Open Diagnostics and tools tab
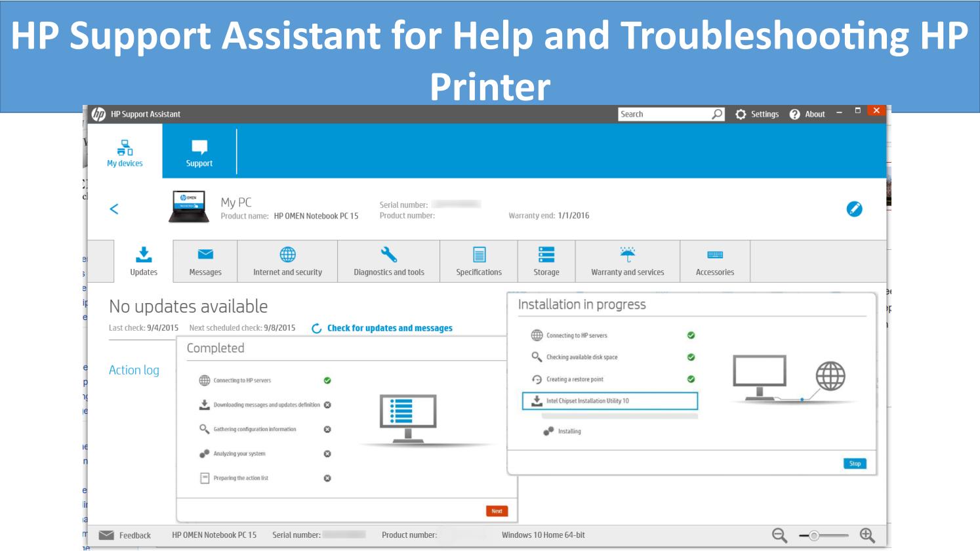The width and height of the screenshot is (980, 551). tap(389, 261)
